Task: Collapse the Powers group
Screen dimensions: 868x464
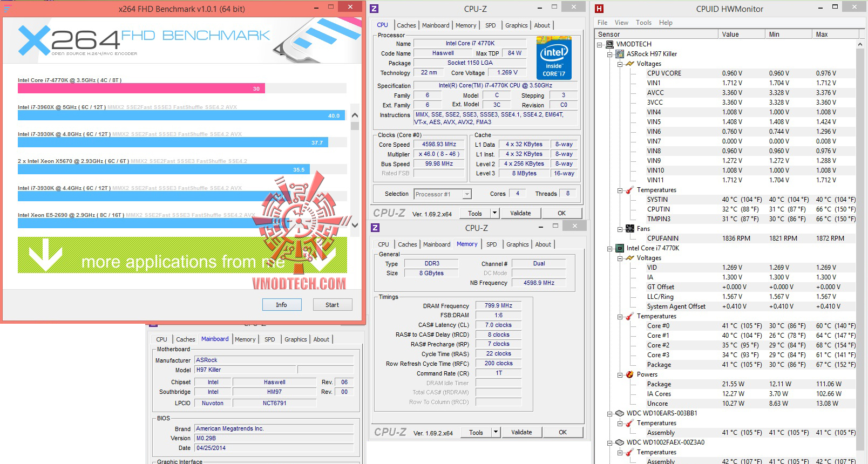Action: (x=620, y=375)
